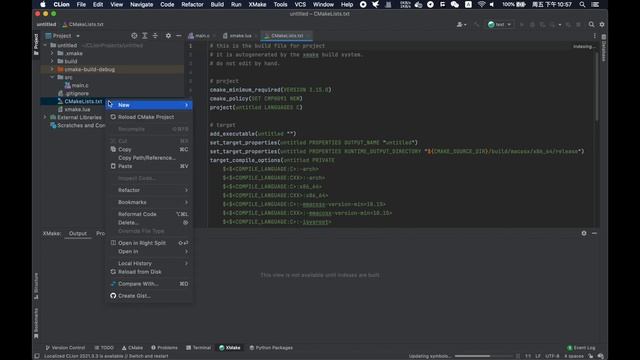Viewport: 640px width, 360px height.
Task: Hide the Project tool window
Action: click(178, 36)
